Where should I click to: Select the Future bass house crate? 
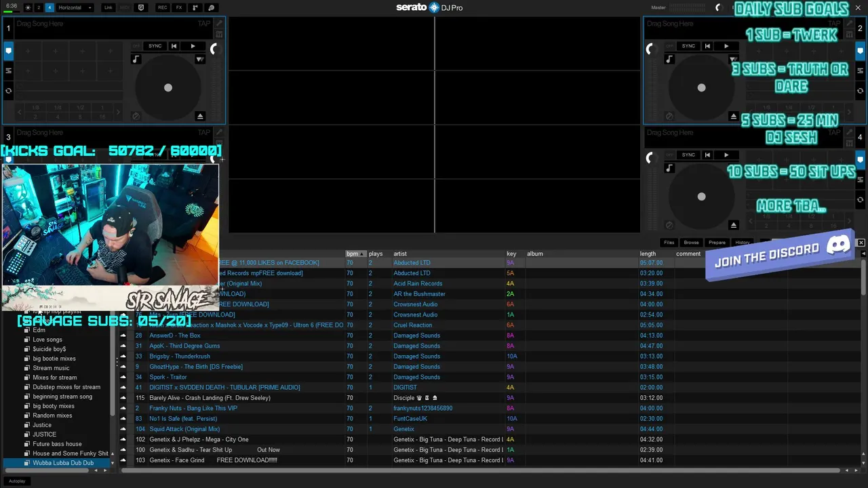(57, 444)
